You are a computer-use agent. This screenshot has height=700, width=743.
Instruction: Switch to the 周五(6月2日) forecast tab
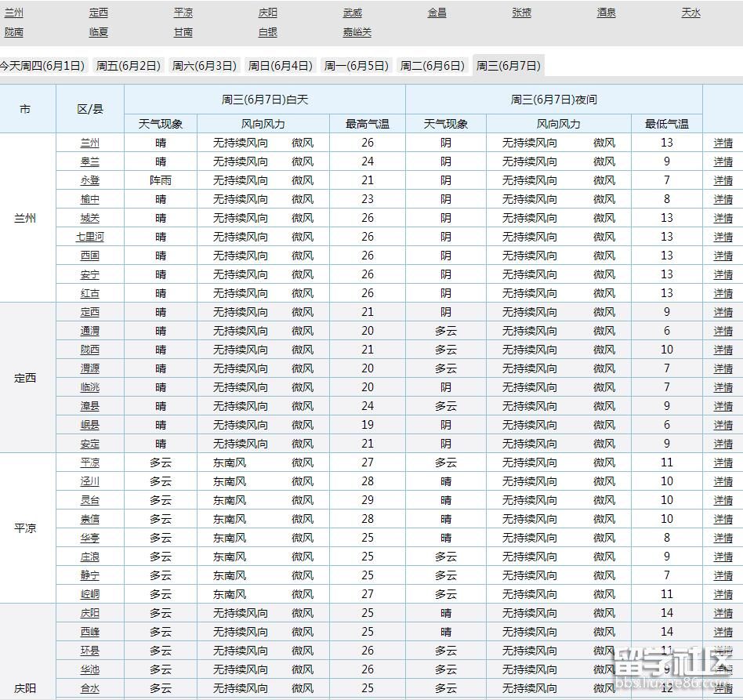click(x=128, y=66)
